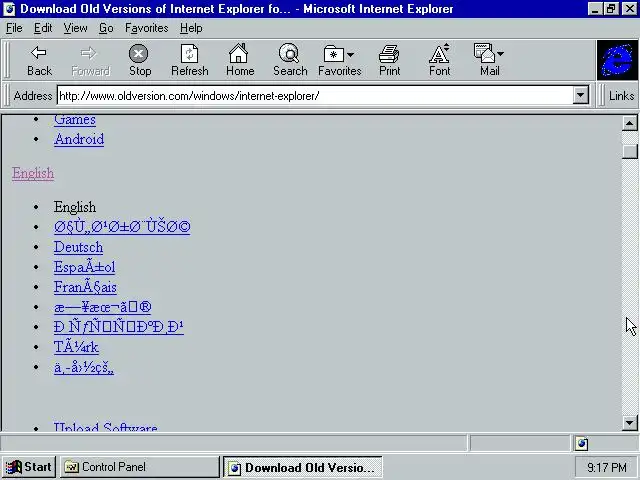The image size is (640, 480).
Task: Open the Windows Start menu
Action: coord(29,467)
